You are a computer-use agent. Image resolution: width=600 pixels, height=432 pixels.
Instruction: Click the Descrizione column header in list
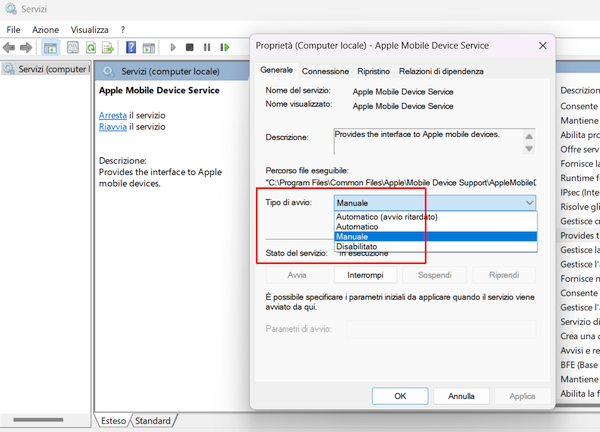579,90
